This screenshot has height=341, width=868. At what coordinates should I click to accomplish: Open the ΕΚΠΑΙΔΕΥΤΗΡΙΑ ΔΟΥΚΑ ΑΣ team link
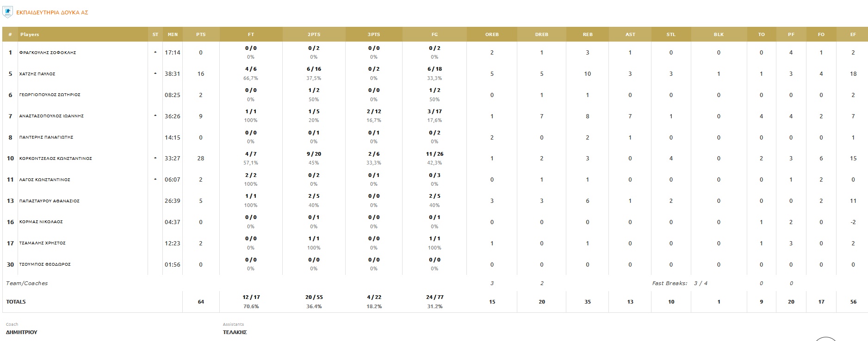point(52,13)
